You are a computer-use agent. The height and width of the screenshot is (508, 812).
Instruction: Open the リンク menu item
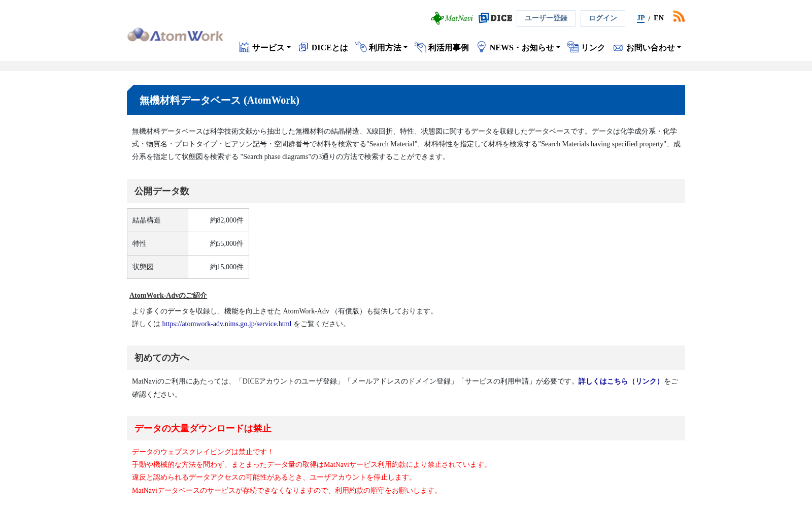click(593, 48)
